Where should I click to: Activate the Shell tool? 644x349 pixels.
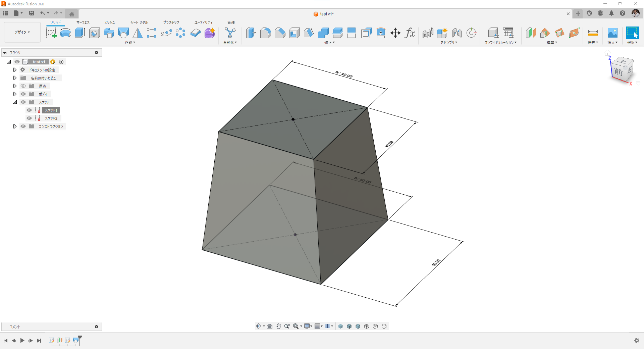pos(294,33)
